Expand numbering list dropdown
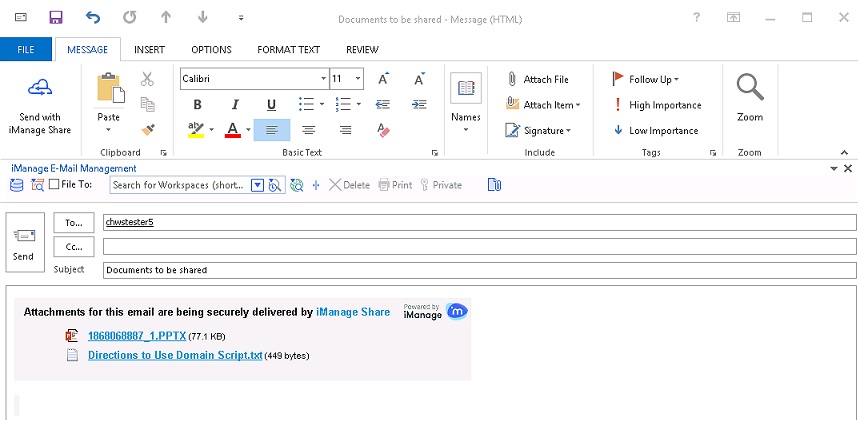This screenshot has width=858, height=423. point(358,104)
